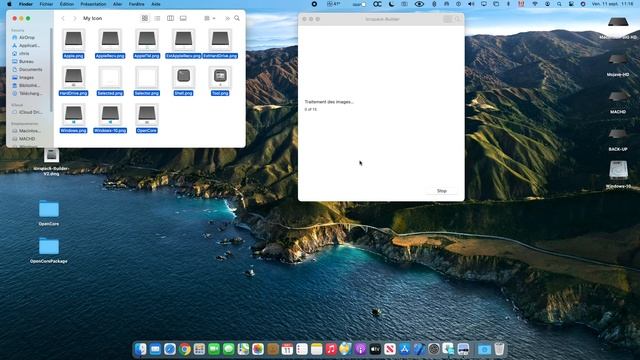Open the Édition menu
The image size is (640, 360).
tap(67, 4)
